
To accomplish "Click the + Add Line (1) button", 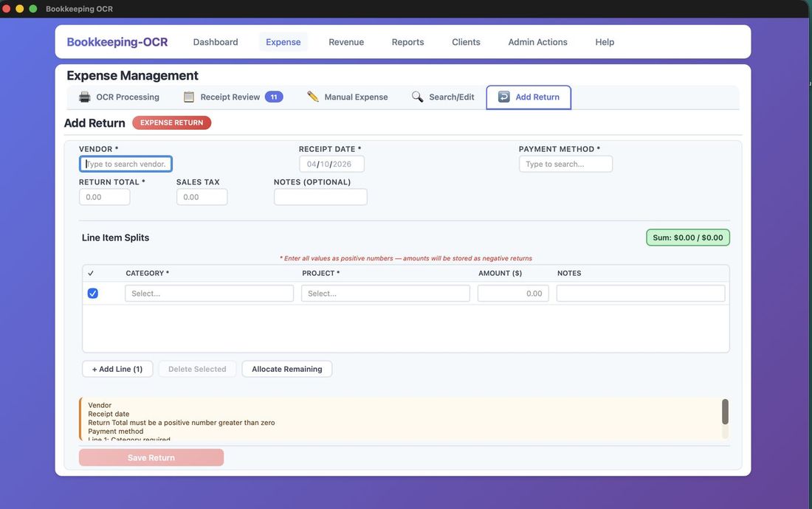I will (x=117, y=368).
